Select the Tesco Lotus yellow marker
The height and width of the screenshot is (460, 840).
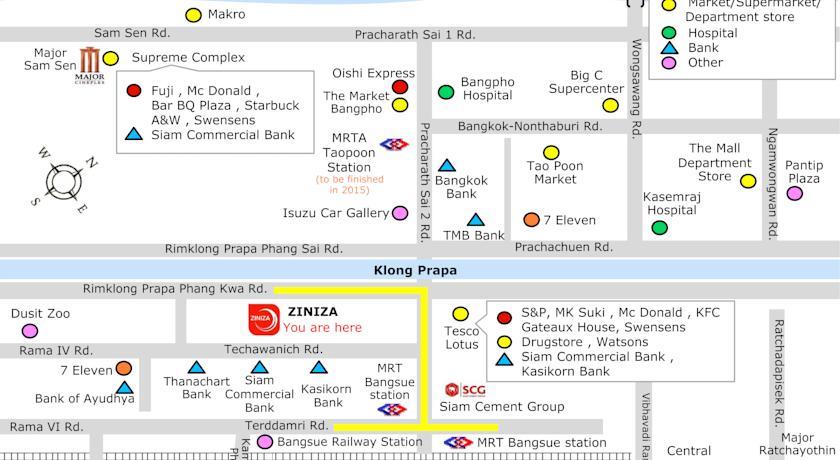click(x=460, y=314)
